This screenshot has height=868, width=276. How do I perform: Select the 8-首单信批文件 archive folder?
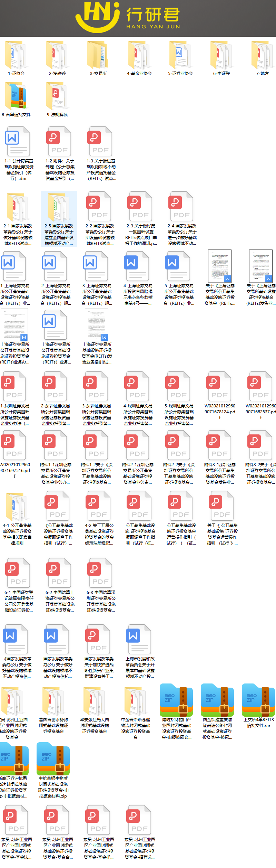click(x=16, y=97)
